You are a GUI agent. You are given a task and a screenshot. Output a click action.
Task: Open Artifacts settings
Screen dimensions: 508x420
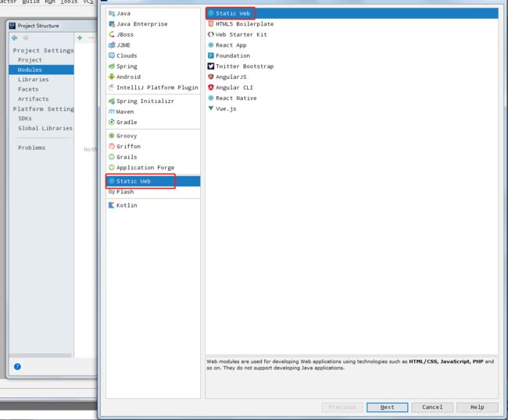point(34,98)
